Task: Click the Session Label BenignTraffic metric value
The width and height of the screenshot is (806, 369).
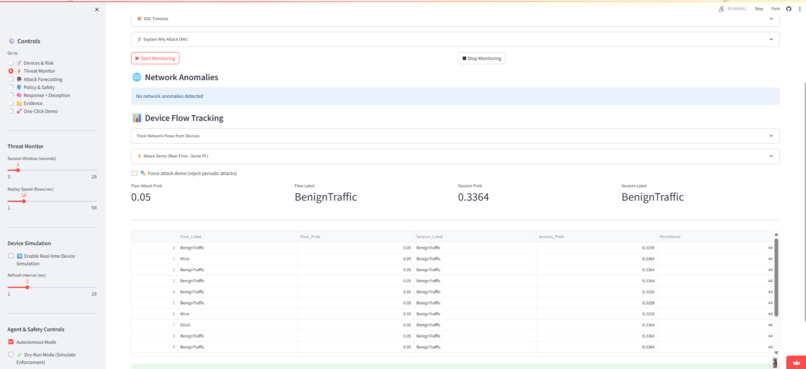Action: 653,197
